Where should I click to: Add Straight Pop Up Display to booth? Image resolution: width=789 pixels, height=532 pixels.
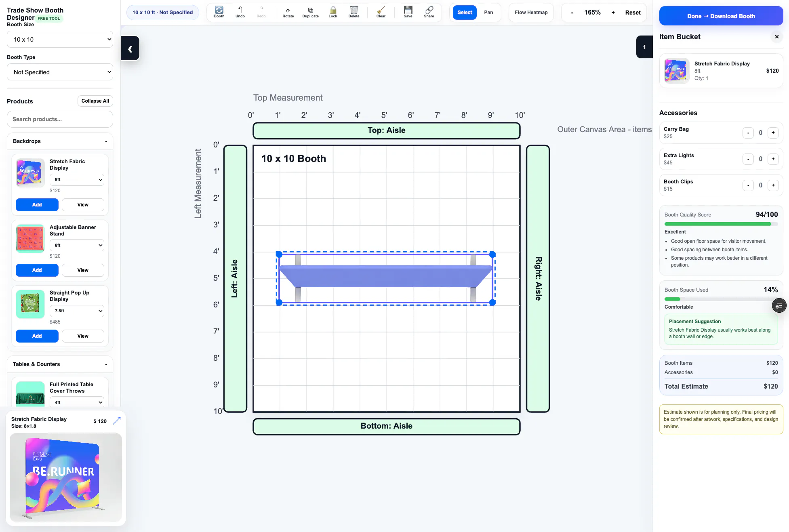[37, 336]
